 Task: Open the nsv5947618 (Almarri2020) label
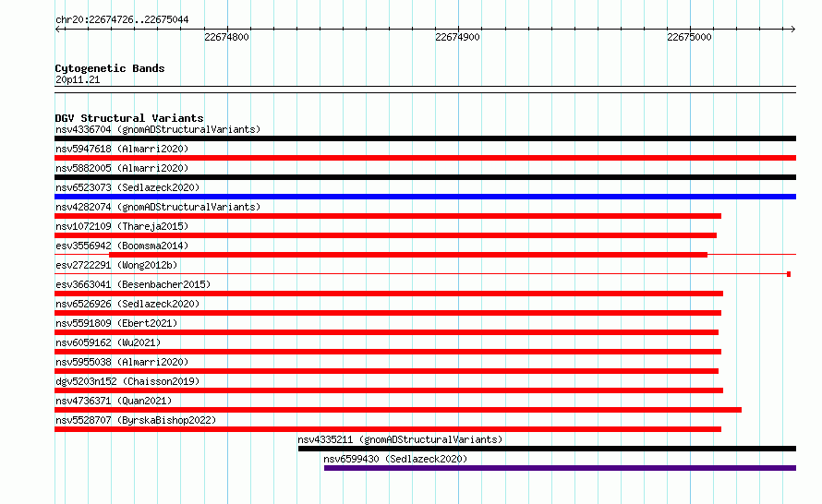pyautogui.click(x=122, y=149)
